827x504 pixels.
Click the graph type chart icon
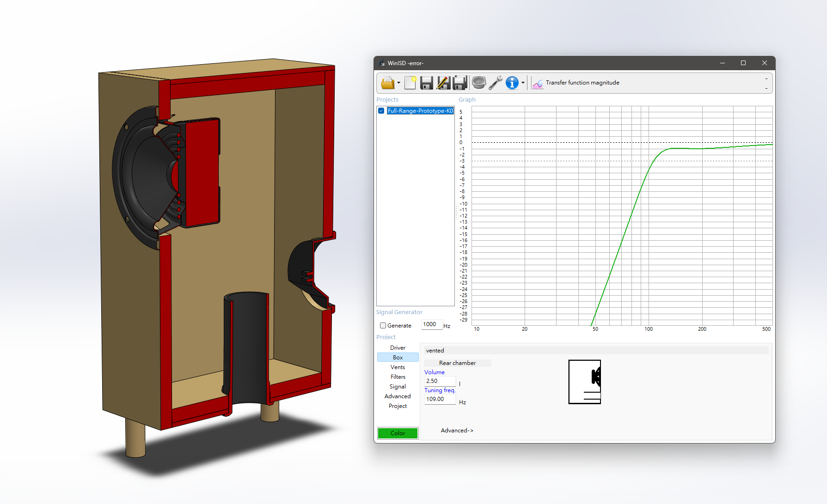pos(537,83)
